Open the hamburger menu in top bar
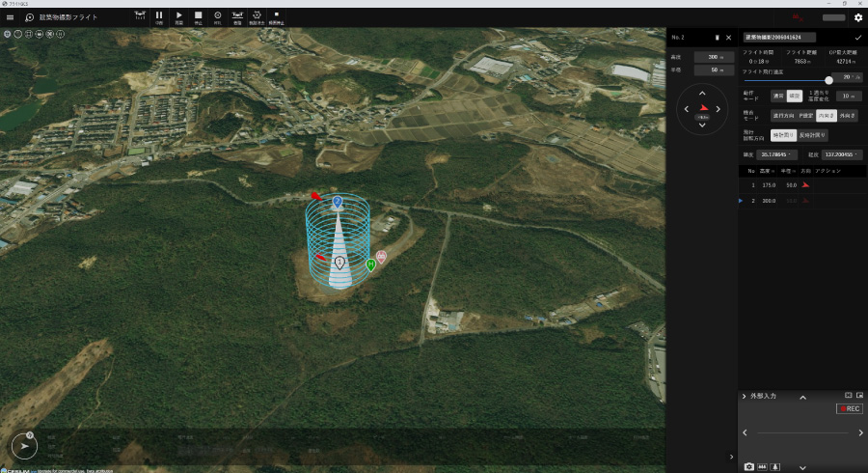 click(10, 17)
